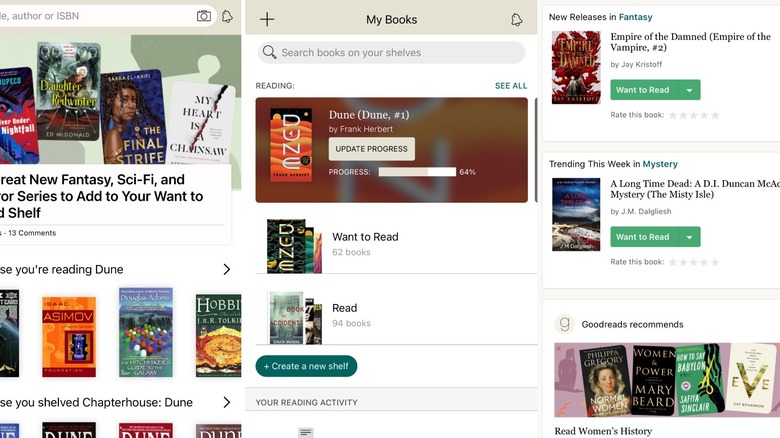Viewport: 780px width, 438px height.
Task: Rate A Long Time Dead one star
Action: point(673,262)
